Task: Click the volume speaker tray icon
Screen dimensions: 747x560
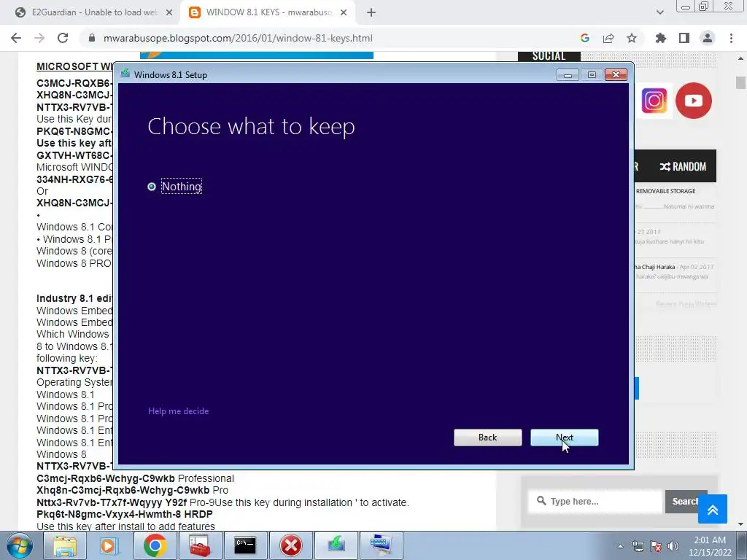Action: 673,546
